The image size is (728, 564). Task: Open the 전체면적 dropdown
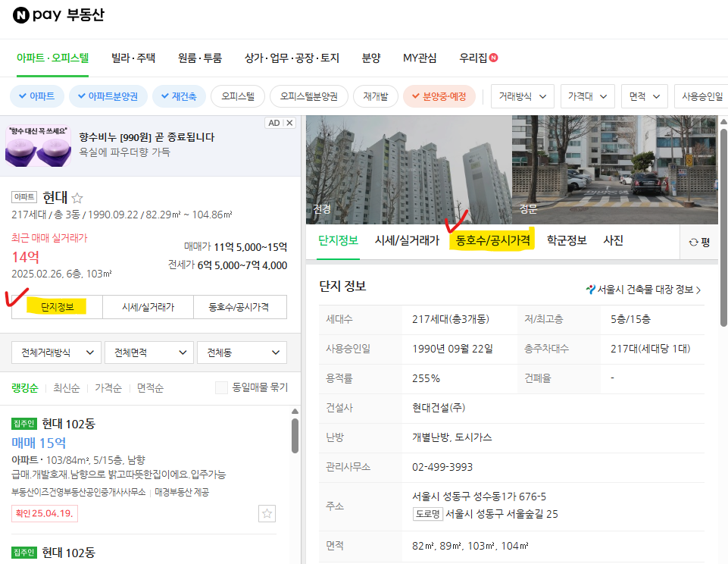[x=147, y=352]
